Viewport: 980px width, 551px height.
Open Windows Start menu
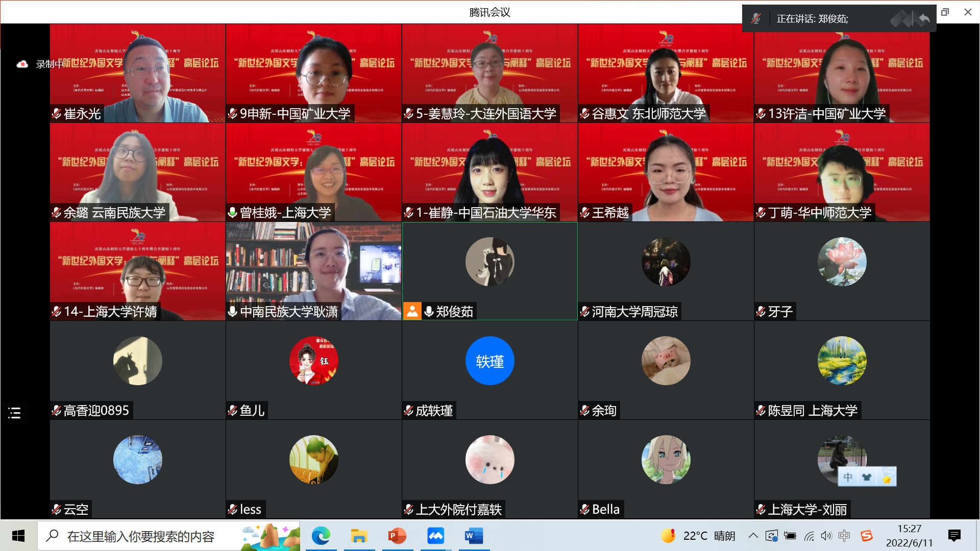pyautogui.click(x=18, y=536)
